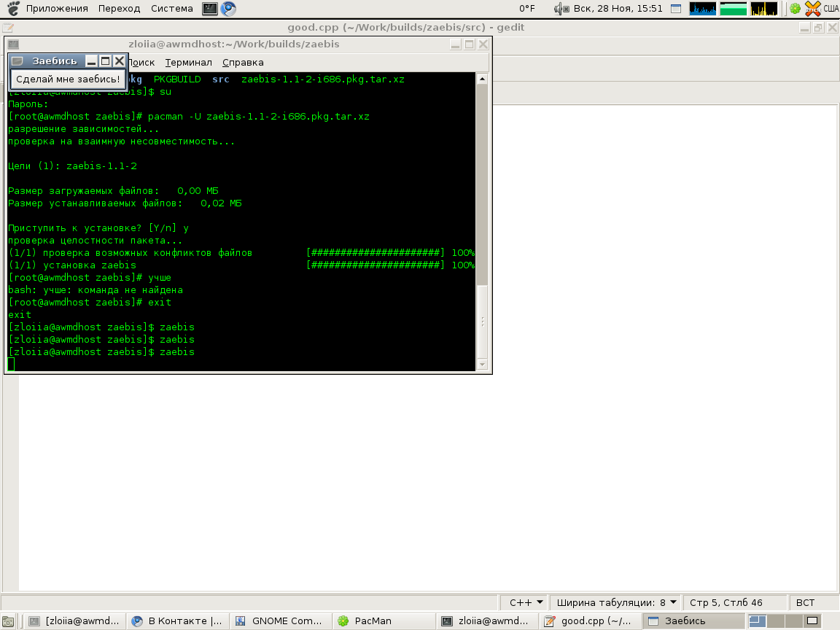840x630 pixels.
Task: Switch to first [zloiia@awmd... taskbar terminal
Action: coord(75,621)
